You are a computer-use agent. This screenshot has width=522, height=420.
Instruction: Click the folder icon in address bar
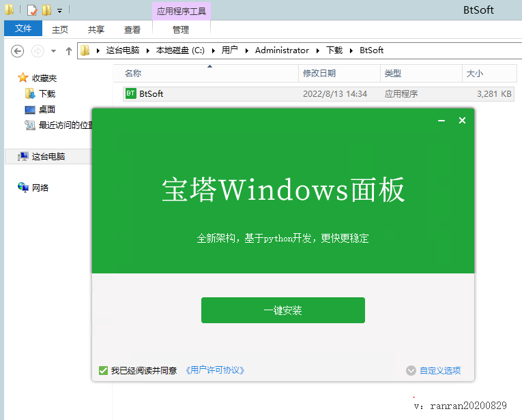85,50
